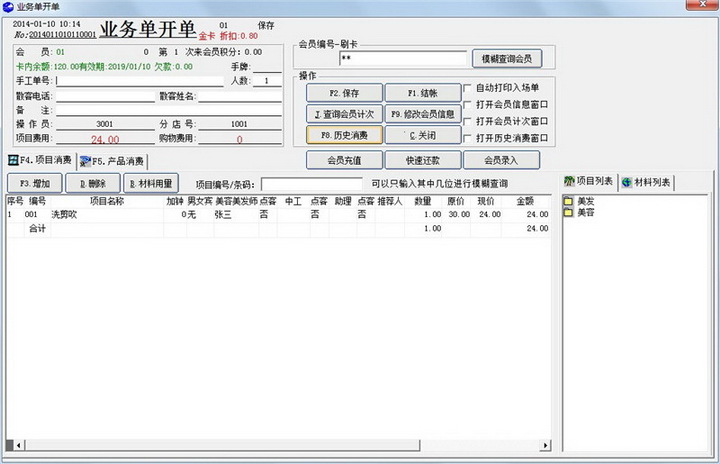This screenshot has width=720, height=464.
Task: Click the 项目列表 tab icon
Action: (x=569, y=182)
